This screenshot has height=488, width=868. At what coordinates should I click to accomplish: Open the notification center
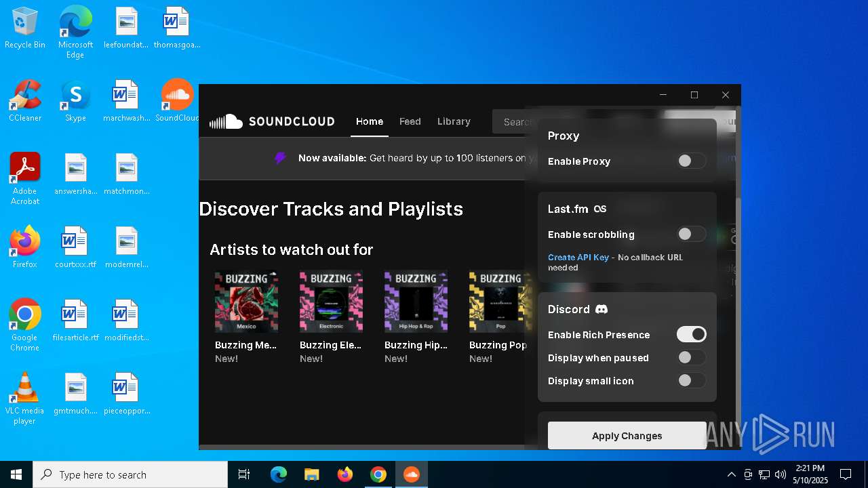[x=846, y=474]
